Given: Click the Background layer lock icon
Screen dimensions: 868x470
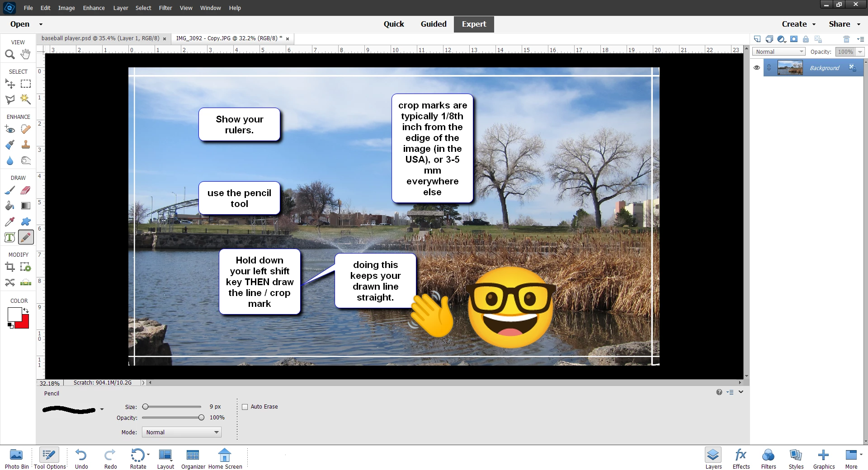Looking at the screenshot, I should point(852,68).
